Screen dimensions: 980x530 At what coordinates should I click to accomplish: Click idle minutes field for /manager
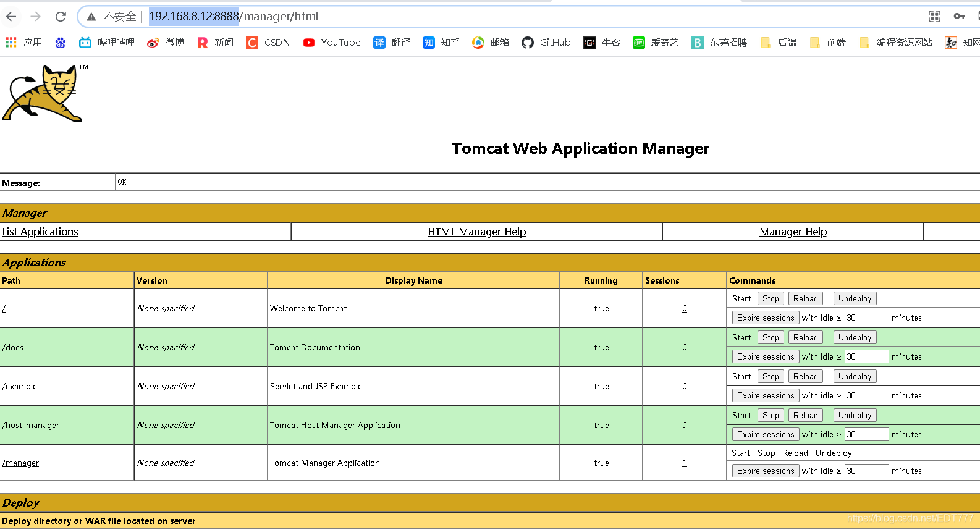click(866, 471)
